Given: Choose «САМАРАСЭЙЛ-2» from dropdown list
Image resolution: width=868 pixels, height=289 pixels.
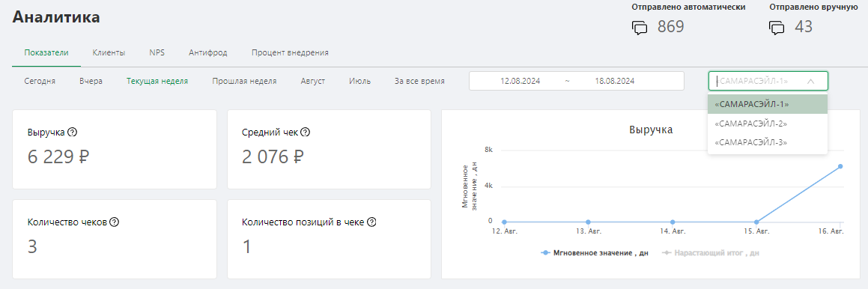Looking at the screenshot, I should point(767,123).
